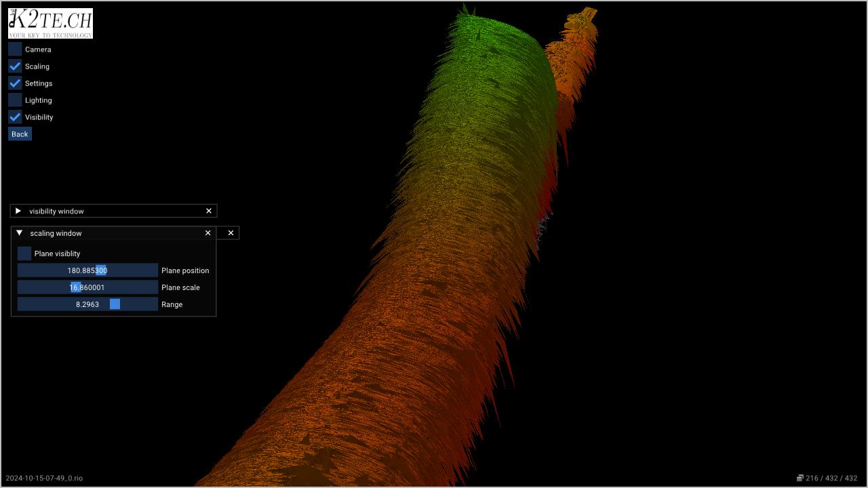The width and height of the screenshot is (868, 488).
Task: Collapse the scaling window panel
Action: point(20,233)
